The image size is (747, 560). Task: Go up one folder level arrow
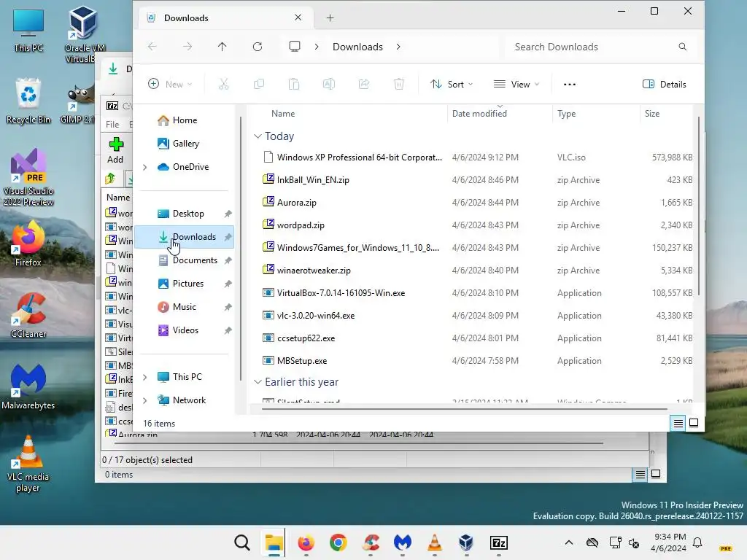click(x=222, y=47)
